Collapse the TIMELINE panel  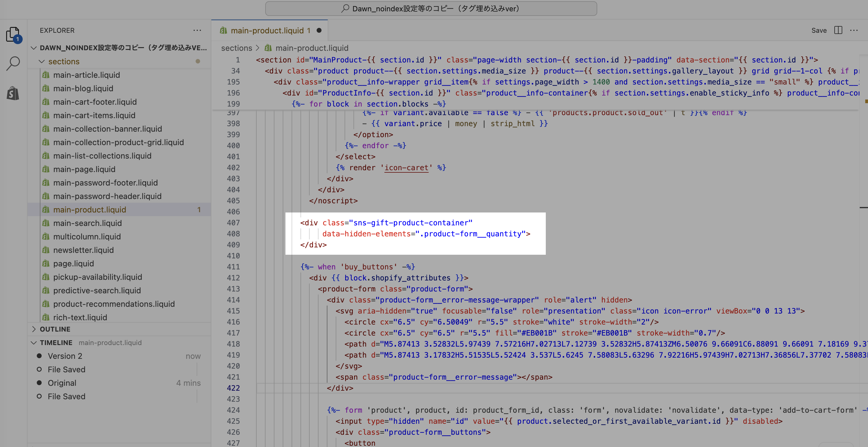(x=119, y=343)
